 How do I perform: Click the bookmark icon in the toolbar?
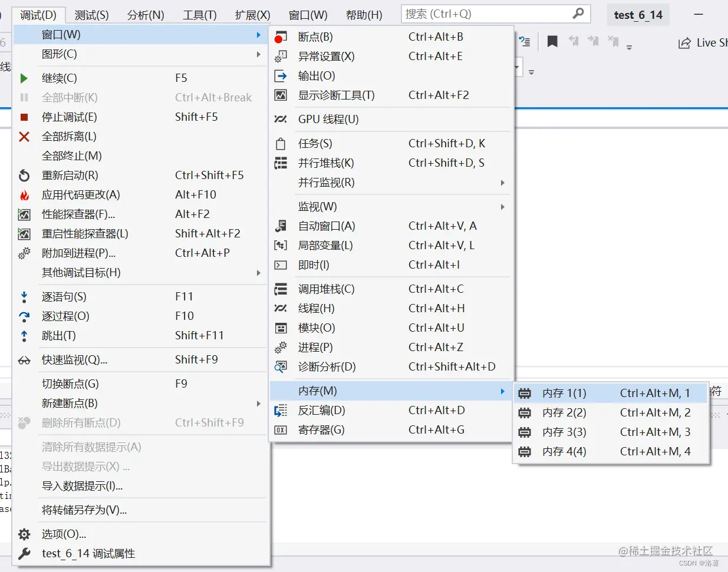[552, 41]
